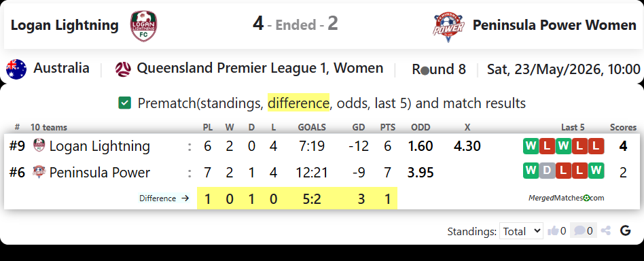The image size is (644, 261).
Task: Click small Logan Lightning logo in standings row
Action: point(39,145)
